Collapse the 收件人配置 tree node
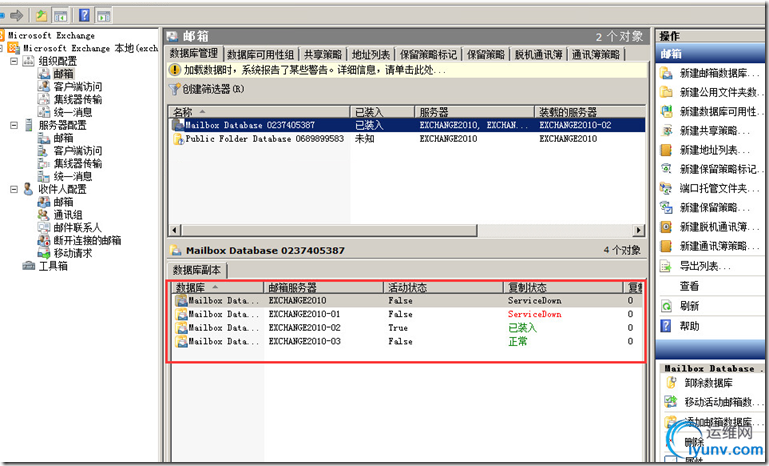This screenshot has width=769, height=466. (x=14, y=189)
